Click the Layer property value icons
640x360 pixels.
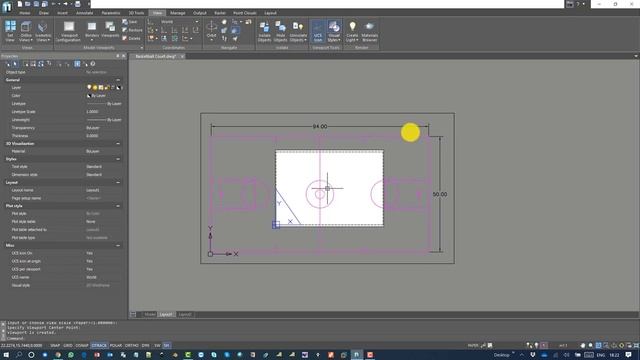point(104,88)
